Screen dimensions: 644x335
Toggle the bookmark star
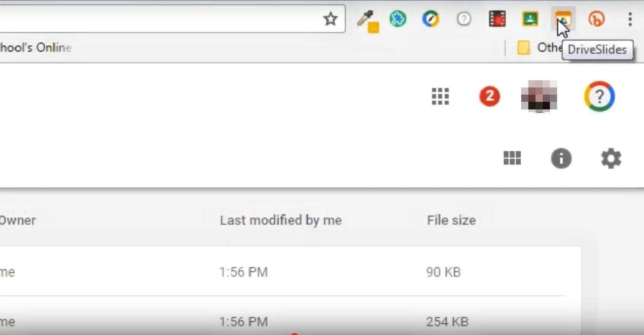330,19
